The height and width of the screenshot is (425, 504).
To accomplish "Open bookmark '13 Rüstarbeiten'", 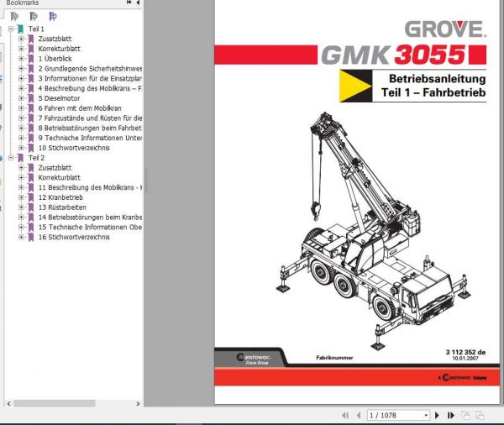I will tap(62, 207).
